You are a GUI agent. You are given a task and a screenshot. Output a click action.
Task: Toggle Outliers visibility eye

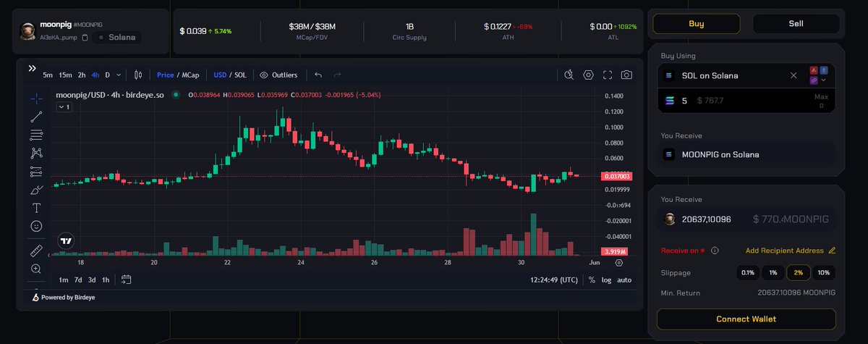tap(264, 75)
